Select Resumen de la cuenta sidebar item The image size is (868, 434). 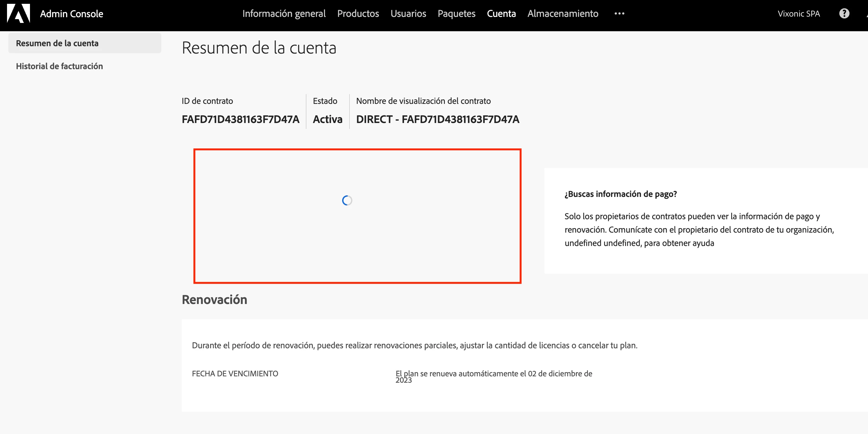click(x=57, y=43)
